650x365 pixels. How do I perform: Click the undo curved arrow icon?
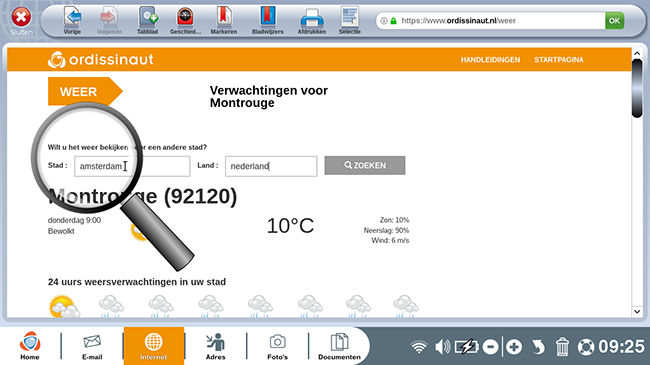coord(538,347)
